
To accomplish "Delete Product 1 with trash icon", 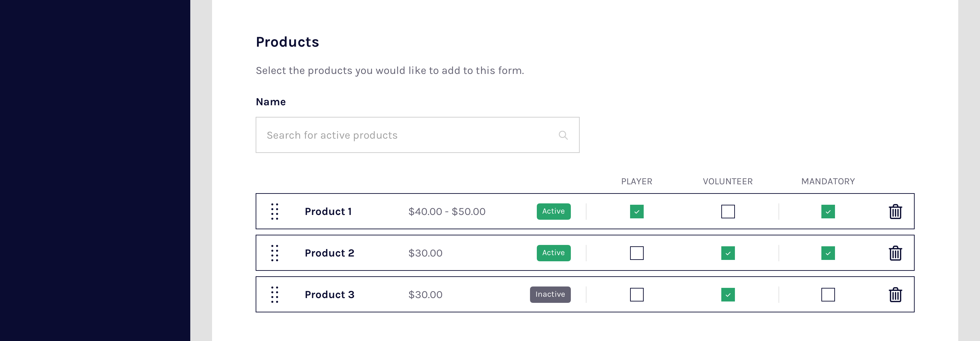I will (x=895, y=212).
